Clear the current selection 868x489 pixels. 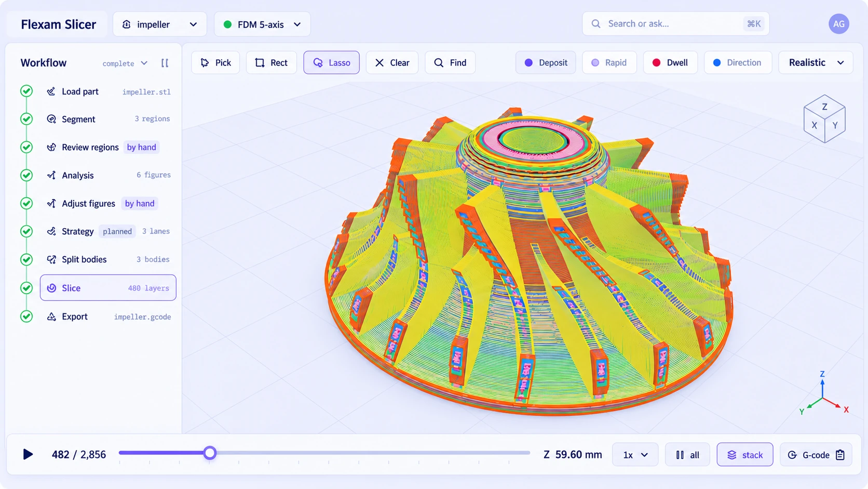click(392, 62)
